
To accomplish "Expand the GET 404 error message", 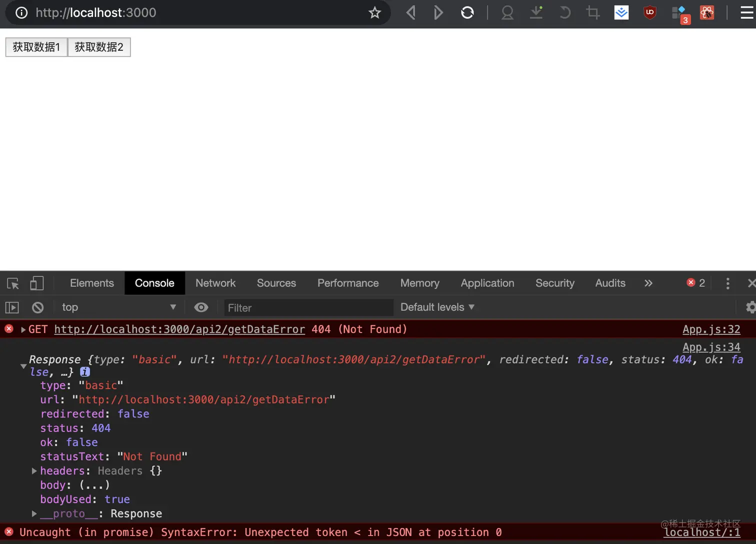I will (x=23, y=329).
